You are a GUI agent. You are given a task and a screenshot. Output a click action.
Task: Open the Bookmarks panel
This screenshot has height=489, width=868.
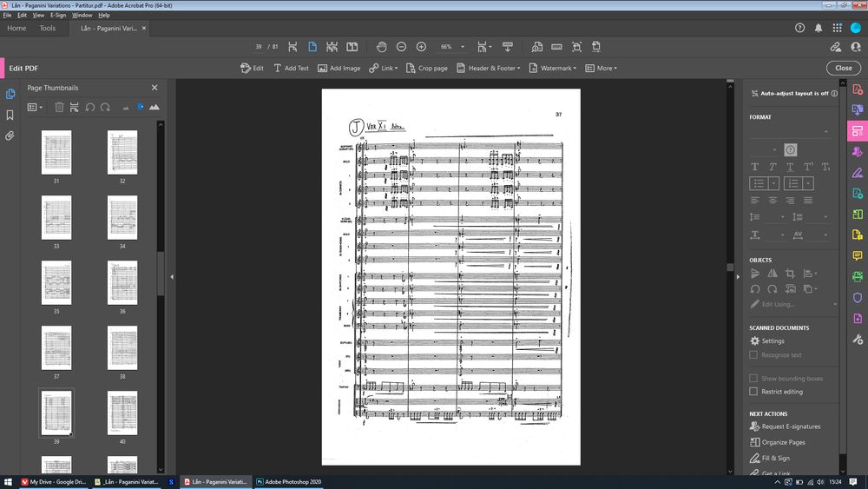point(10,115)
